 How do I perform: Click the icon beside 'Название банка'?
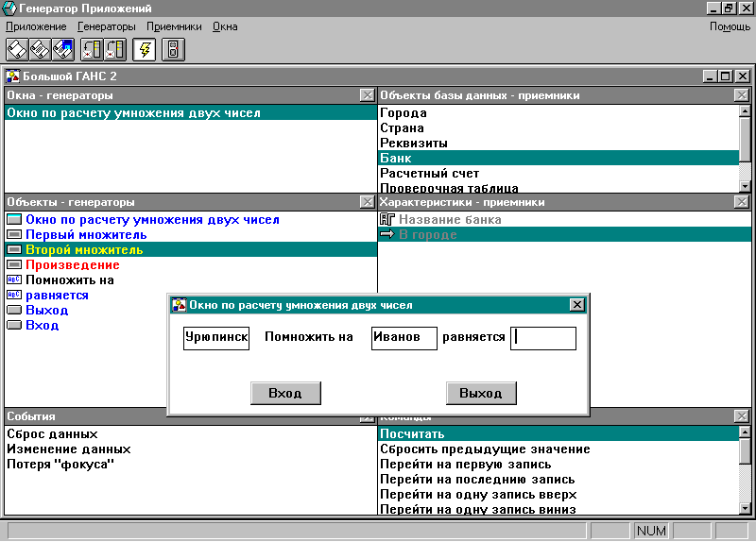pyautogui.click(x=387, y=220)
